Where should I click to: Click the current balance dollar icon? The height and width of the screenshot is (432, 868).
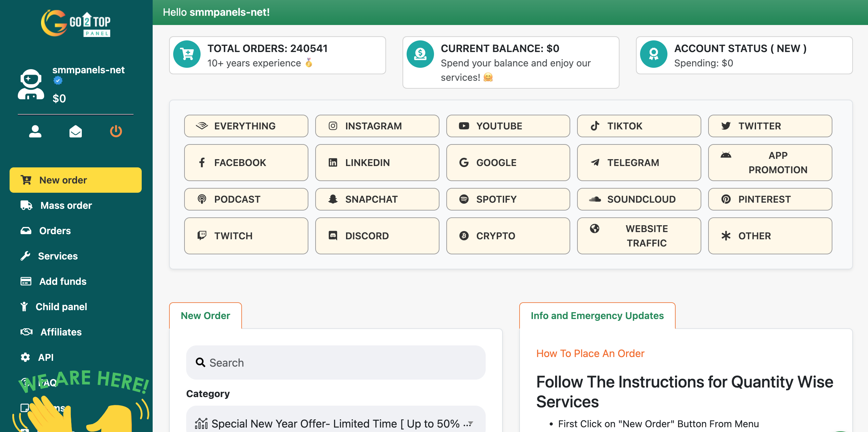click(x=420, y=54)
